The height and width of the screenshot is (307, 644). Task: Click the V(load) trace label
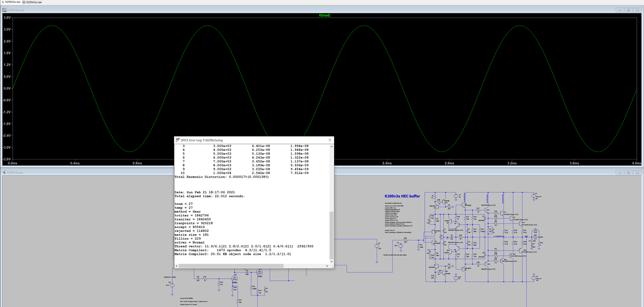click(325, 15)
